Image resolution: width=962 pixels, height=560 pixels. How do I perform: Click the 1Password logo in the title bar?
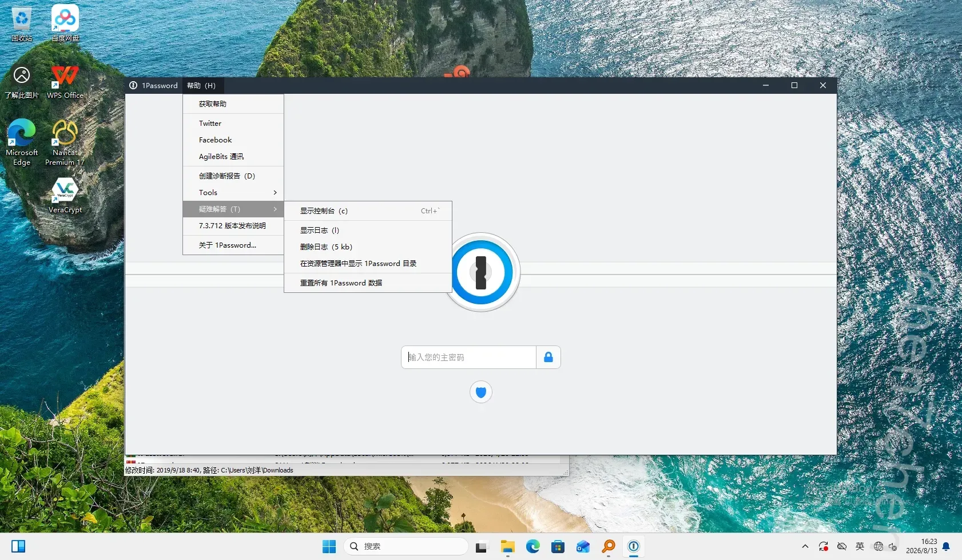tap(133, 85)
